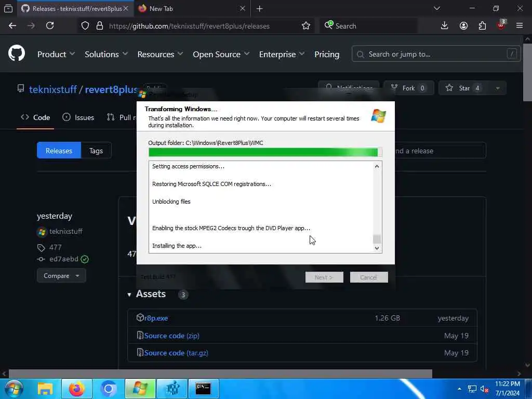532x399 pixels.
Task: Open the teknixstuff owner profile link
Action: click(x=53, y=89)
